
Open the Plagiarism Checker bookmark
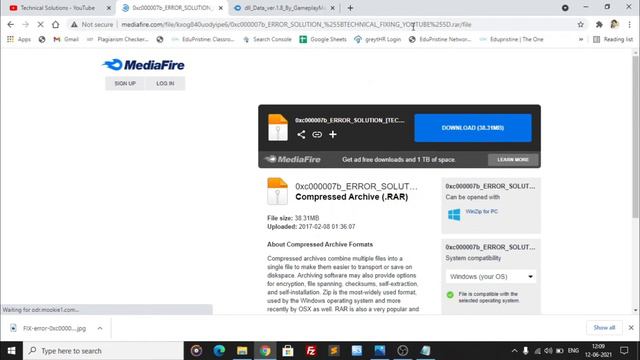coord(118,39)
